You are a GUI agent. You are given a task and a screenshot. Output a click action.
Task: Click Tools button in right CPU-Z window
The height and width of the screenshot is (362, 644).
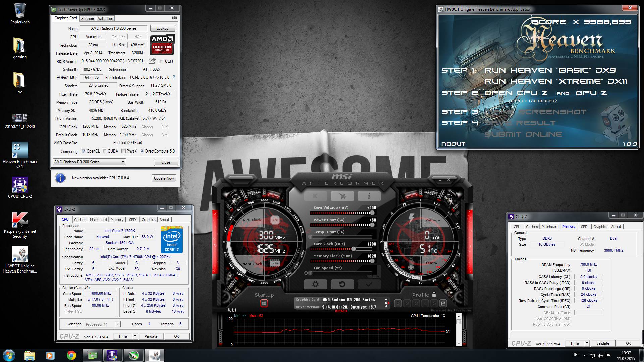575,343
